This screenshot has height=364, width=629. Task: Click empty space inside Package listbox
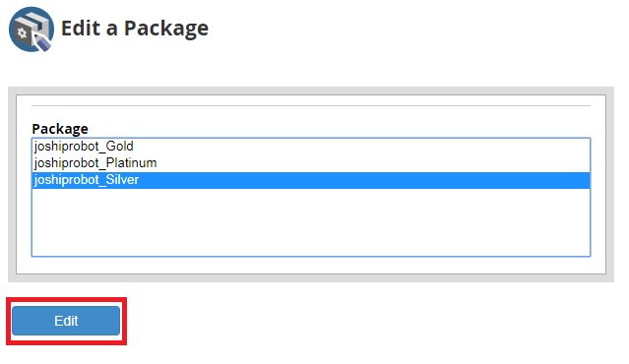(x=311, y=222)
